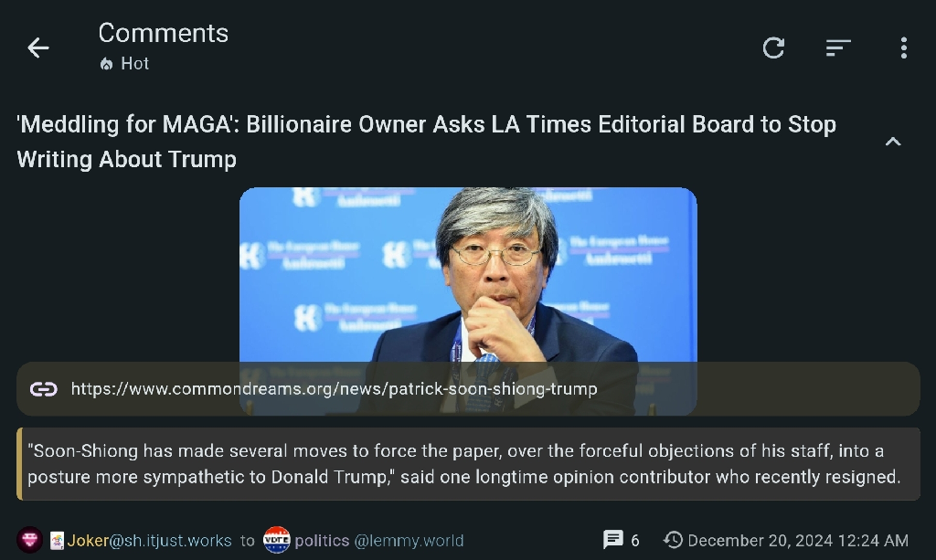The height and width of the screenshot is (560, 936).
Task: Select the 'Meddling for MAGA' post title
Action: (426, 142)
